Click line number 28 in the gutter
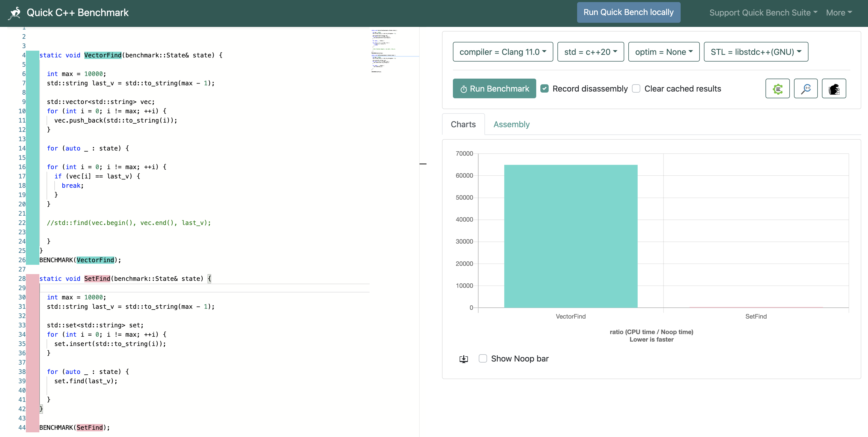868x437 pixels. [22, 278]
